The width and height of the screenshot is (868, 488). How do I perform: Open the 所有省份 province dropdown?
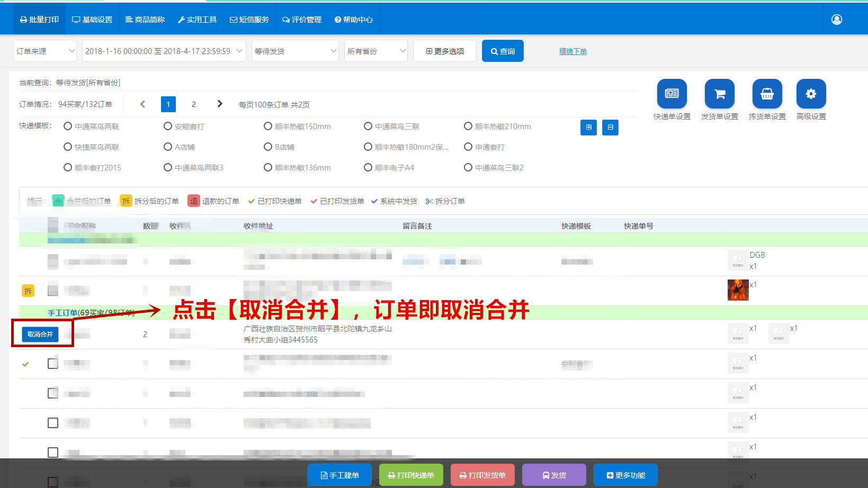(x=375, y=50)
